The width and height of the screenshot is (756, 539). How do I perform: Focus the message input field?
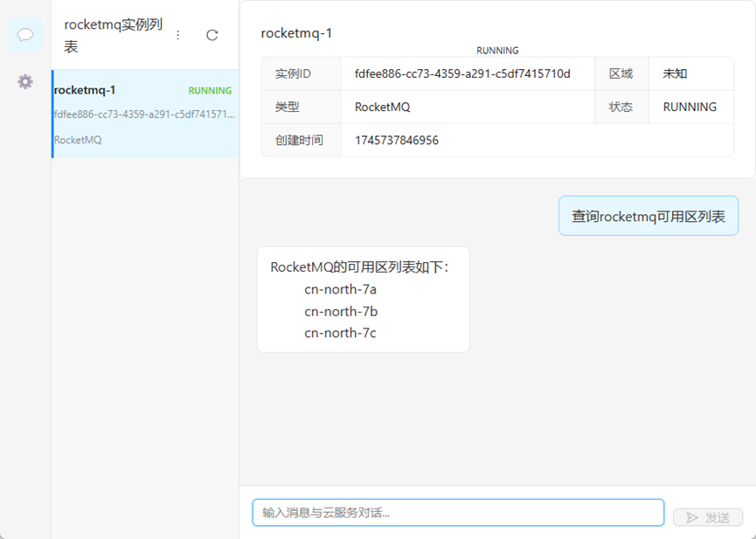point(458,513)
